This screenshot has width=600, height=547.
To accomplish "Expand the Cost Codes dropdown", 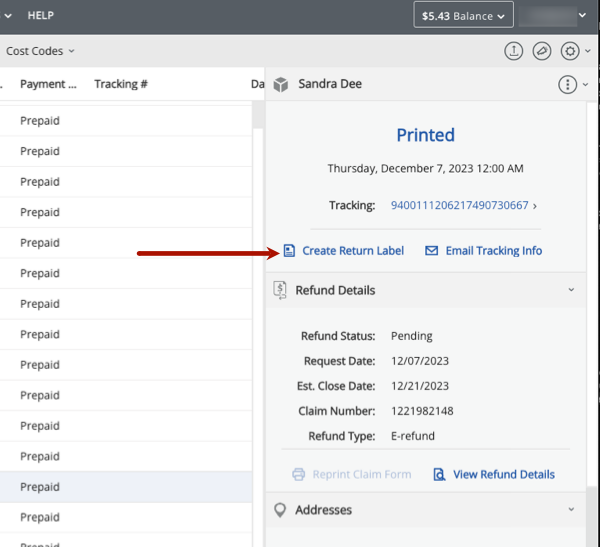I will (x=40, y=51).
